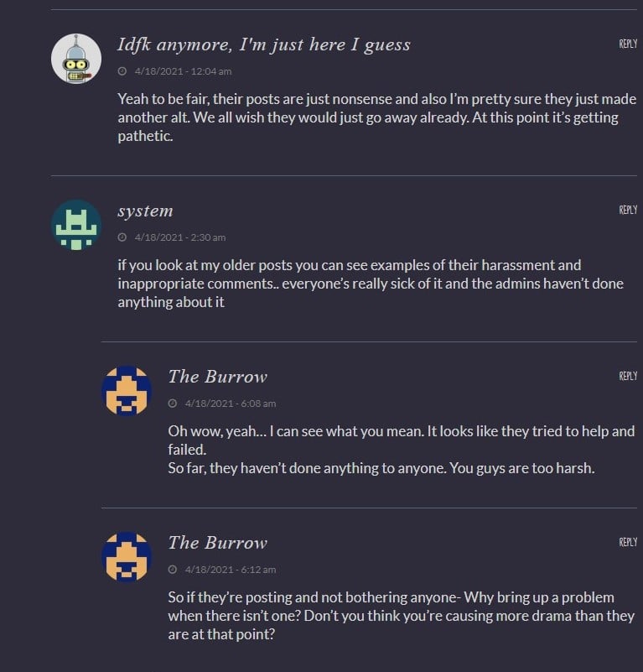Reply to The Burrow's 6:12 am comment
The height and width of the screenshot is (672, 643).
(628, 542)
